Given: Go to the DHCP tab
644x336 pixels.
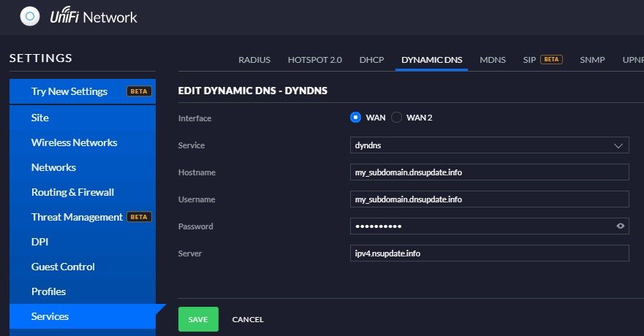Looking at the screenshot, I should 371,60.
